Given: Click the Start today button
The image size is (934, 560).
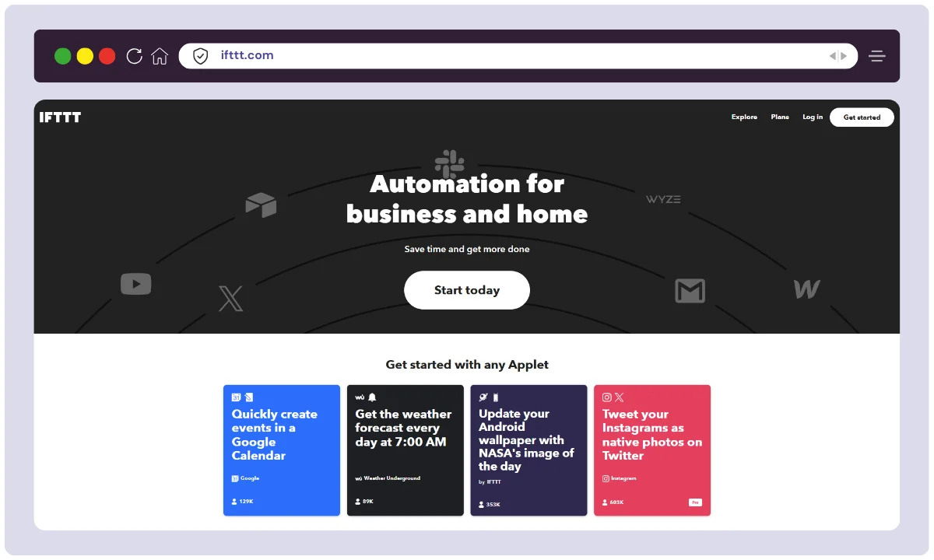Looking at the screenshot, I should 467,290.
